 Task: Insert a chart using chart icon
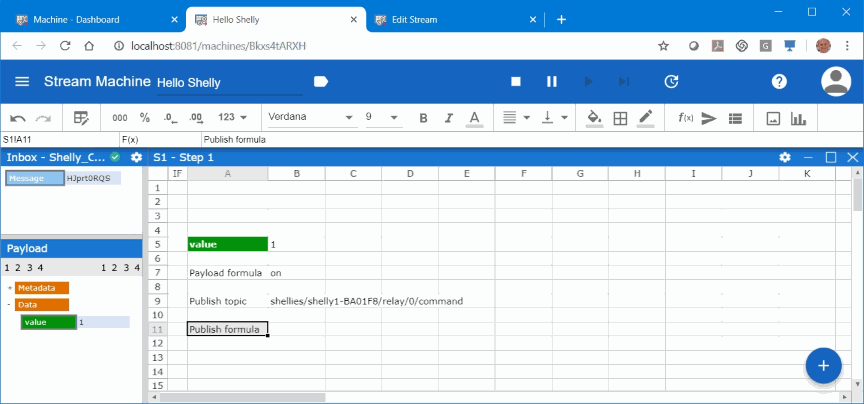tap(798, 118)
